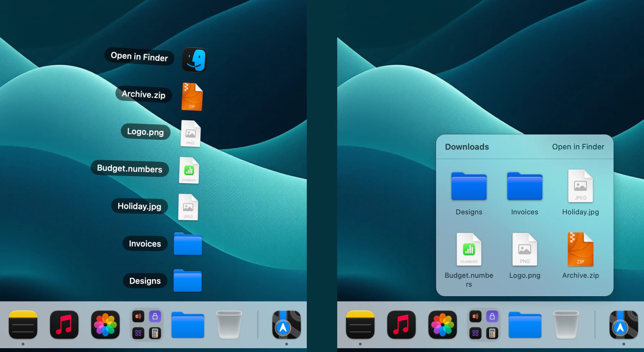Click the Holiday.jpg name in grid popup
This screenshot has height=352, width=644.
[581, 212]
